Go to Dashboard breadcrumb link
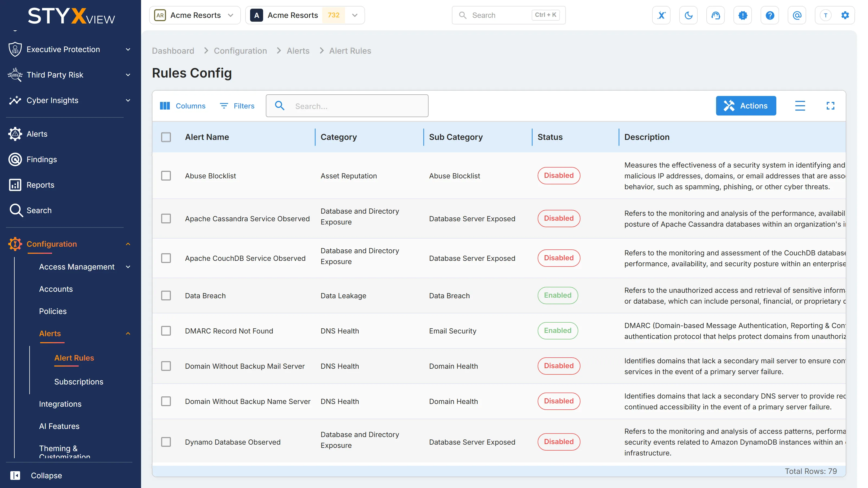Image resolution: width=868 pixels, height=488 pixels. click(x=173, y=50)
